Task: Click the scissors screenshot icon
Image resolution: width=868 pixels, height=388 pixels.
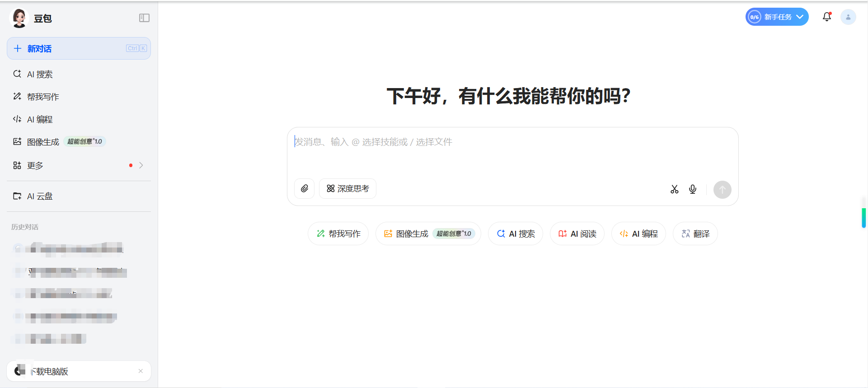Action: (675, 189)
